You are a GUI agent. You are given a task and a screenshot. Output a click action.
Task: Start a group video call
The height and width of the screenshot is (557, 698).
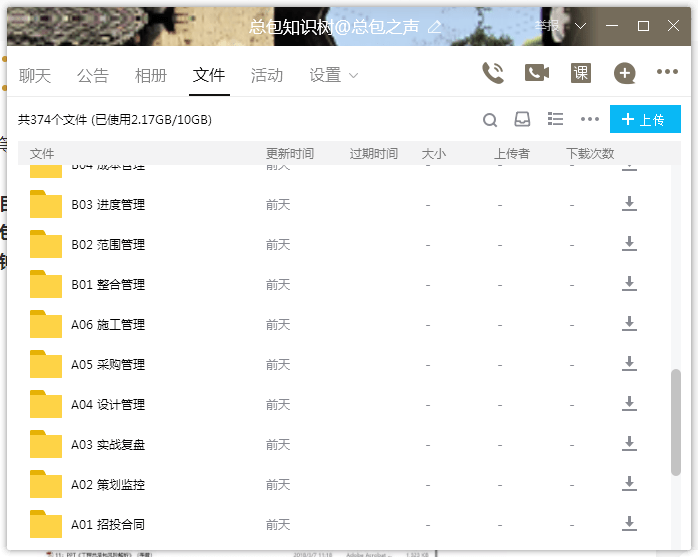(537, 72)
